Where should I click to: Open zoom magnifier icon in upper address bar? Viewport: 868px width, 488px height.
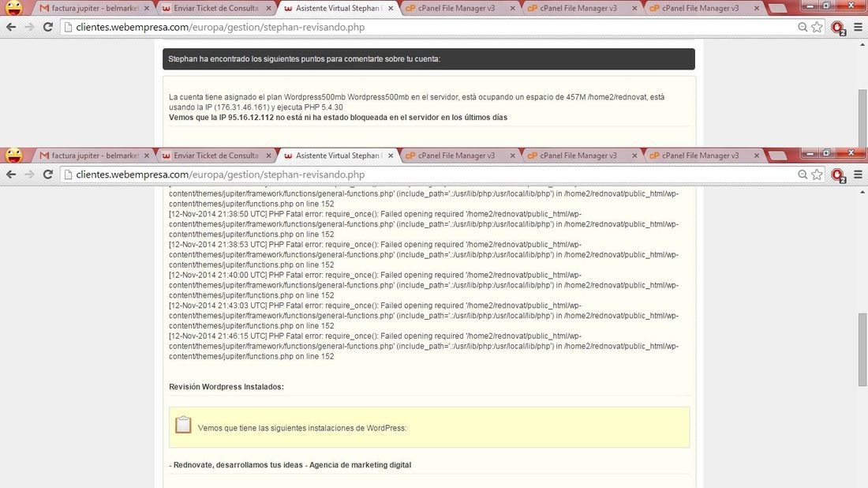803,27
